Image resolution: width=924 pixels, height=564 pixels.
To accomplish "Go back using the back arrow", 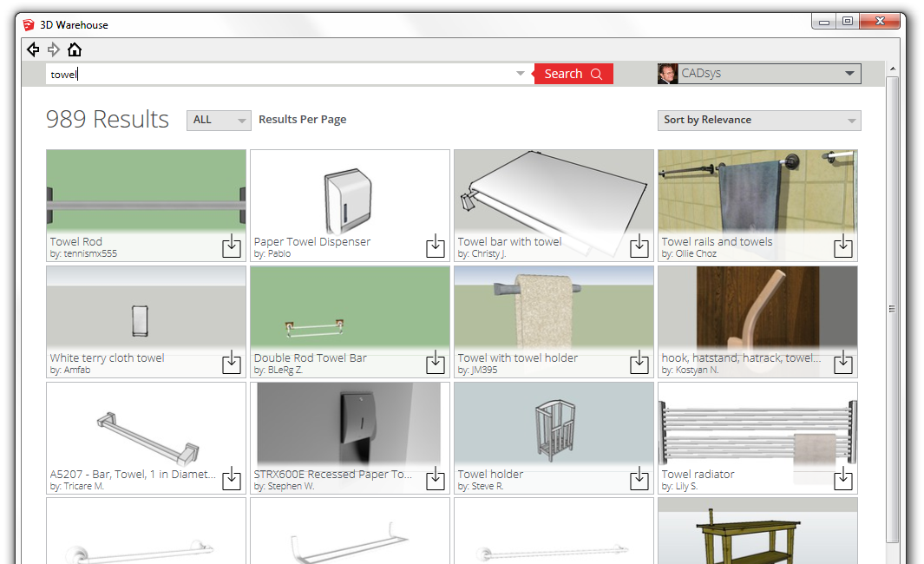I will point(33,49).
